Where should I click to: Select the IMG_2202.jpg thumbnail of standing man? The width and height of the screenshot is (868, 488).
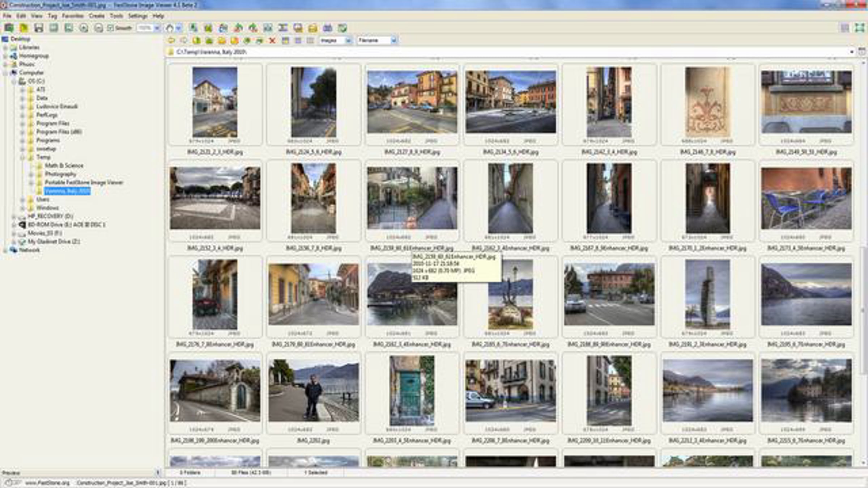pos(314,390)
